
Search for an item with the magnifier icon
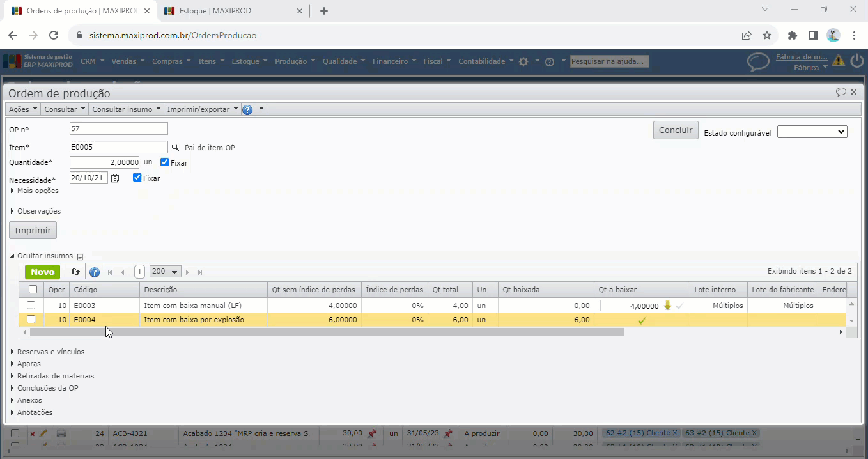tap(176, 147)
